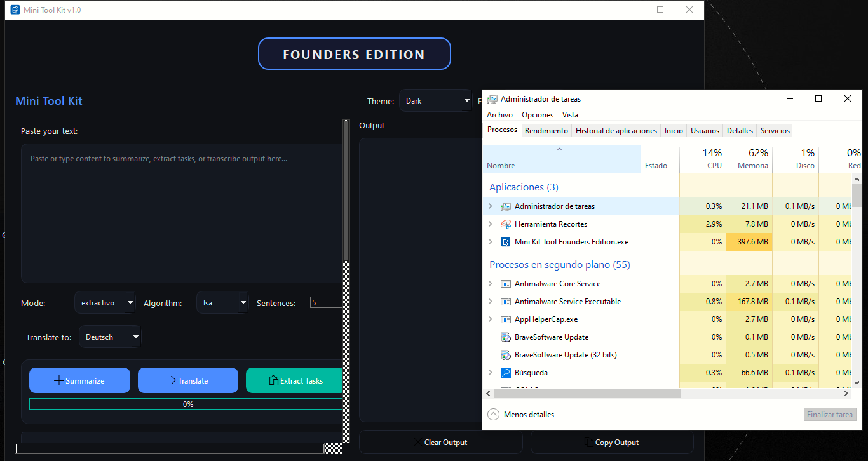Viewport: 868px width, 461px height.
Task: Click the Administrador de tareas title bar icon
Action: click(x=492, y=99)
